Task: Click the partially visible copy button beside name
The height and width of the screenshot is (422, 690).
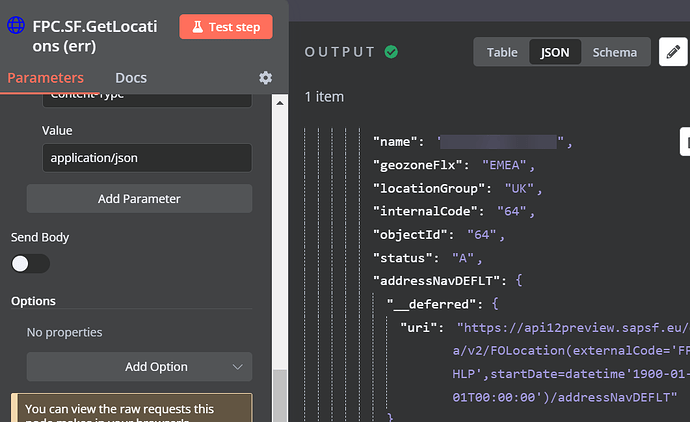Action: (685, 142)
